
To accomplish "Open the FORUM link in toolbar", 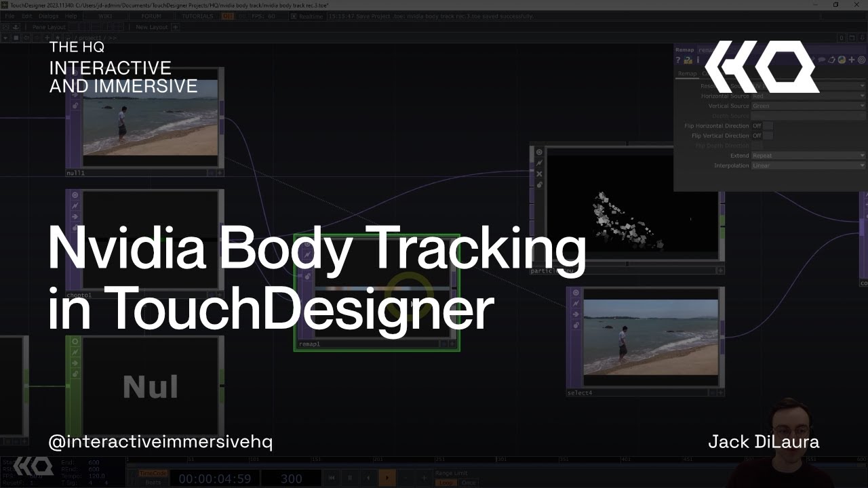I will 151,16.
